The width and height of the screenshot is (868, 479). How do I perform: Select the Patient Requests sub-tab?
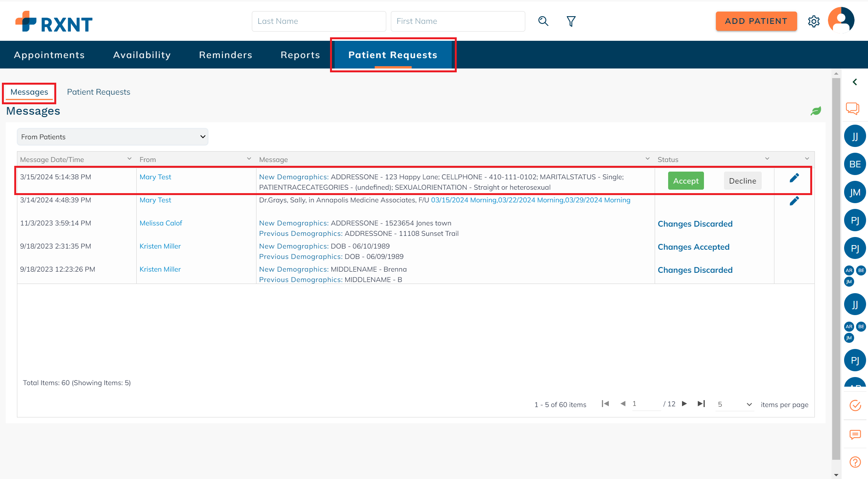pos(99,92)
